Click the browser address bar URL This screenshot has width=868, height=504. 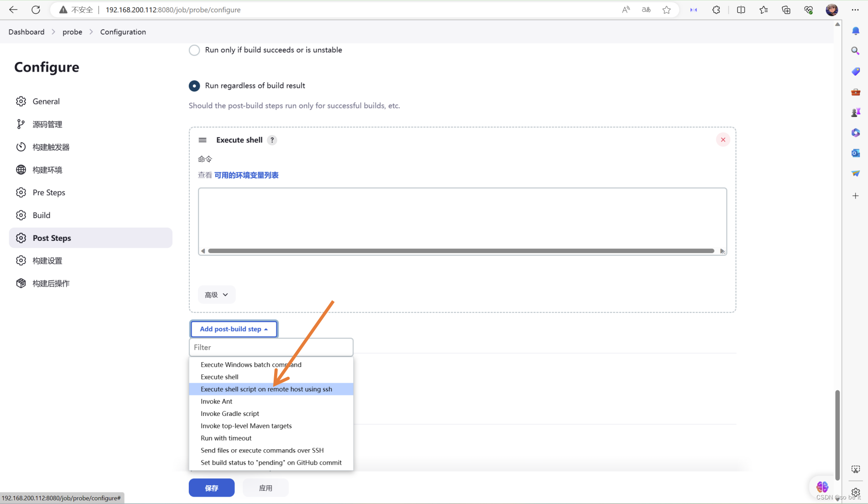click(173, 10)
